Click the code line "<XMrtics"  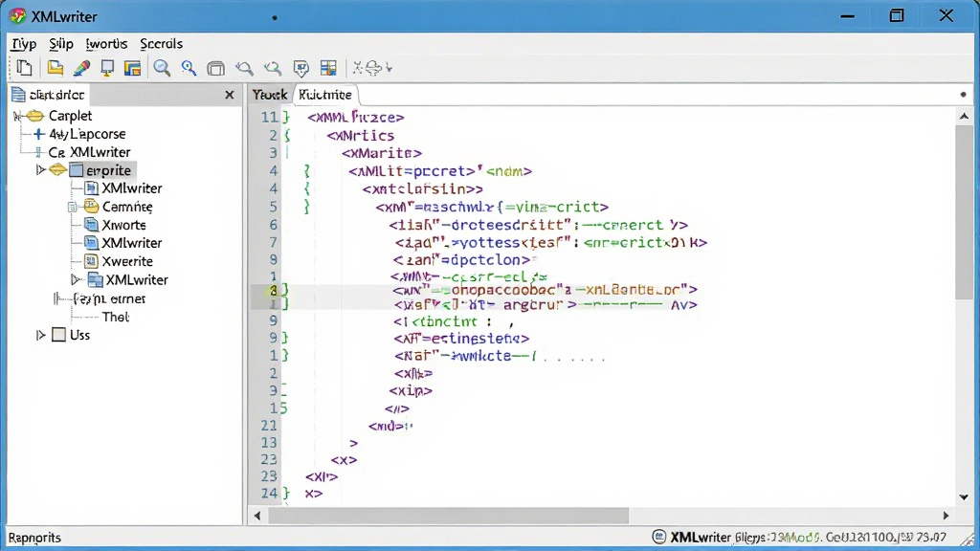click(x=360, y=136)
